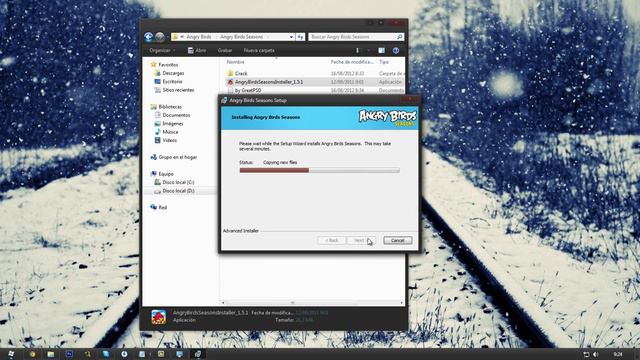Click the installer icon on the taskbar
The image size is (640, 360).
click(198, 354)
